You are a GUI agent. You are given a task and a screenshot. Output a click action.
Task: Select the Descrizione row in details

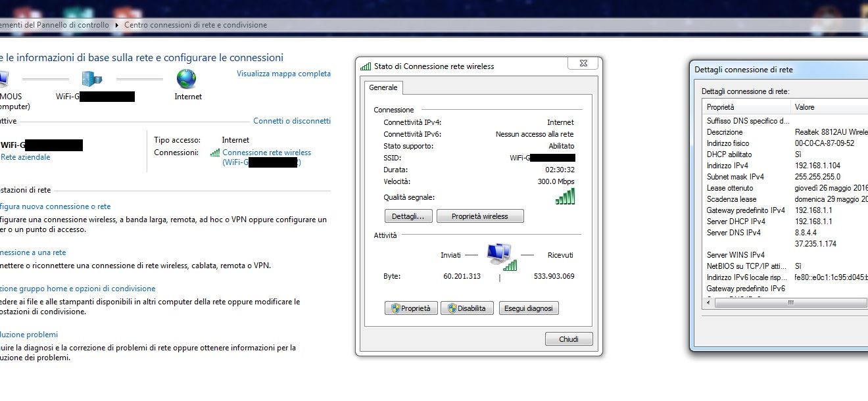pyautogui.click(x=786, y=132)
